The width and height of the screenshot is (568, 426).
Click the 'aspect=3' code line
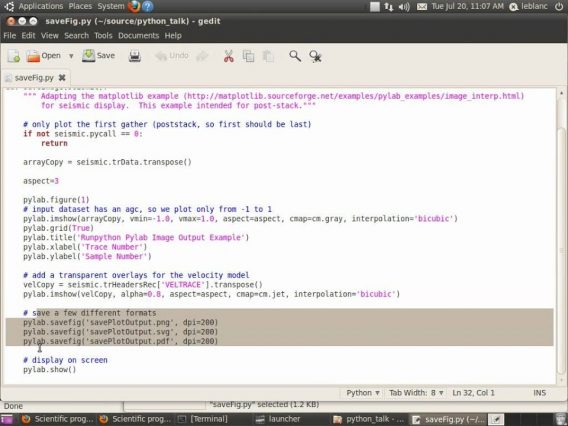(x=41, y=181)
